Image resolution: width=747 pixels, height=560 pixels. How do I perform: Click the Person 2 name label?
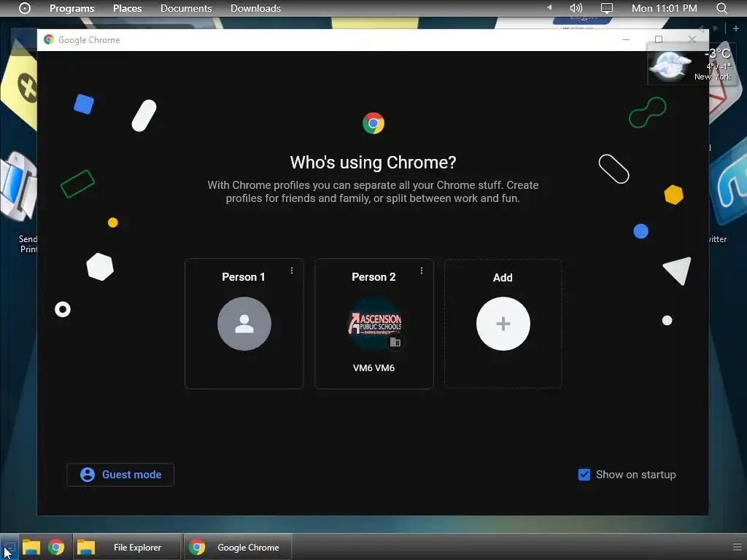(373, 277)
